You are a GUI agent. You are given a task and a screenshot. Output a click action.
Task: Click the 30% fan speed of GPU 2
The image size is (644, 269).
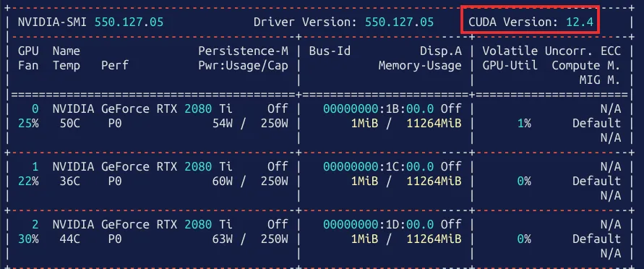(28, 239)
